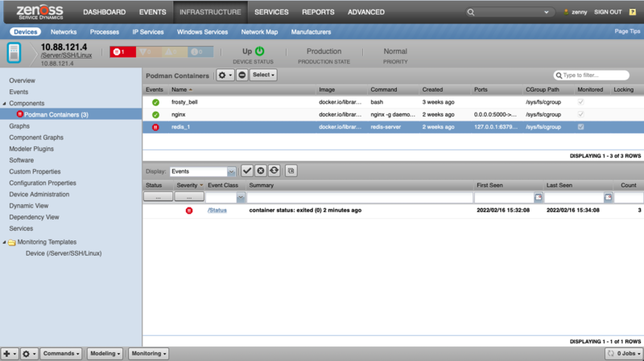This screenshot has height=361, width=644.
Task: Open the add (plus) menu in footer
Action: pyautogui.click(x=10, y=354)
